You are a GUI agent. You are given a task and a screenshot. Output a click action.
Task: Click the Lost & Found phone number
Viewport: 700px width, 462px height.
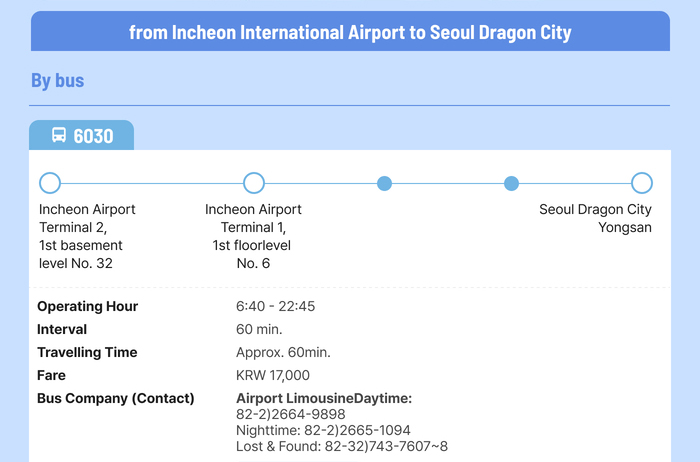[342, 446]
